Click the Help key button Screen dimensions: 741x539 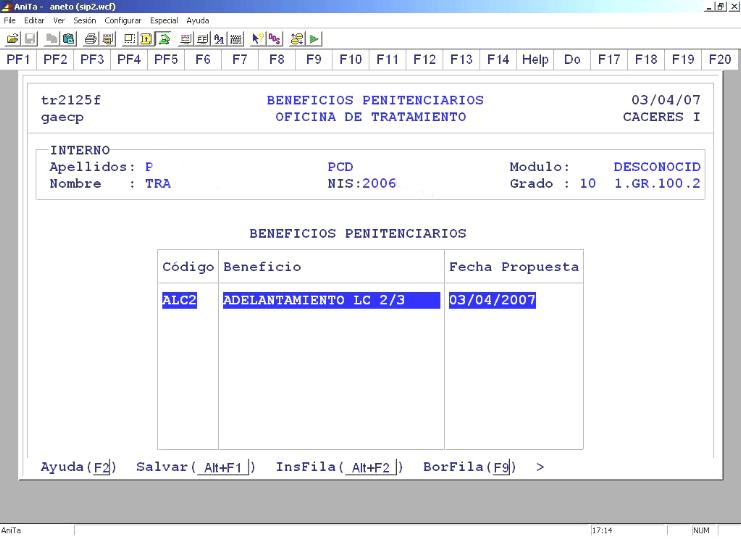pos(535,60)
